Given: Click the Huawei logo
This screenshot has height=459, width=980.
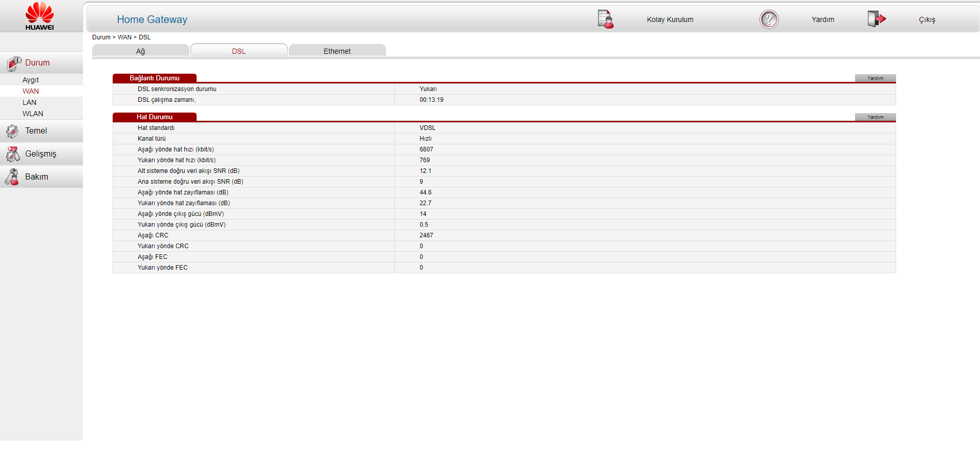Looking at the screenshot, I should 39,16.
